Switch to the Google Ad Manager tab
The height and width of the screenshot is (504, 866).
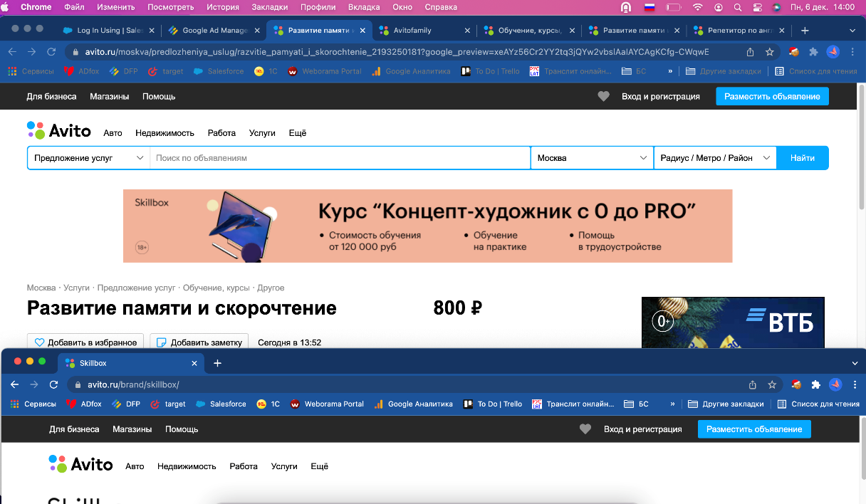[214, 31]
